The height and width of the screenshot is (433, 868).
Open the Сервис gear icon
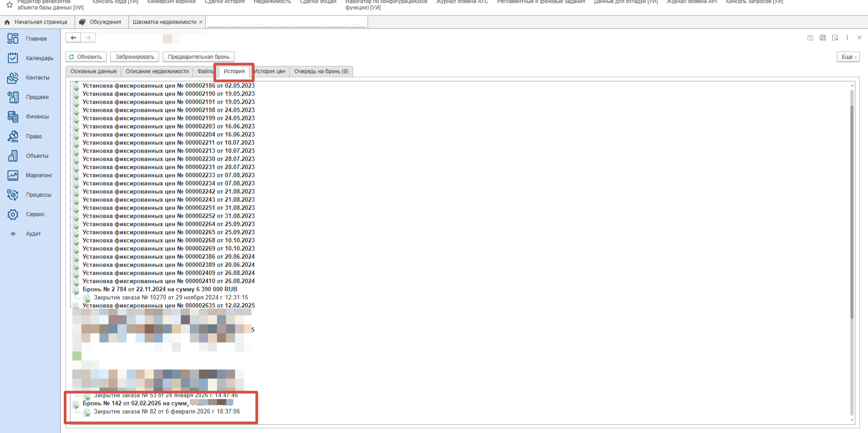coord(13,214)
